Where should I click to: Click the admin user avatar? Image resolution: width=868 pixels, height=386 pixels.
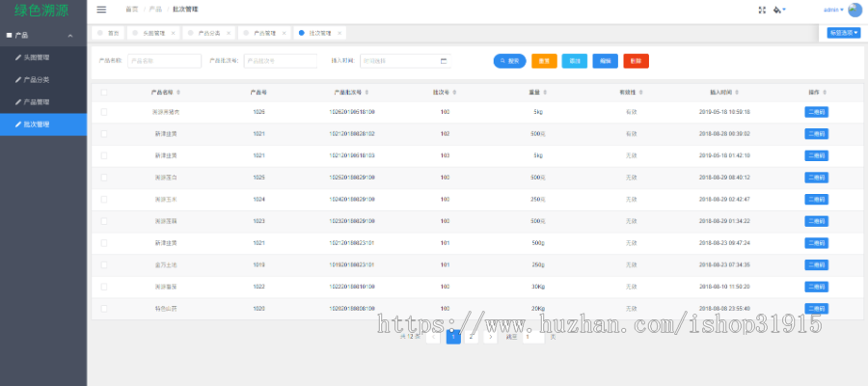(x=854, y=10)
